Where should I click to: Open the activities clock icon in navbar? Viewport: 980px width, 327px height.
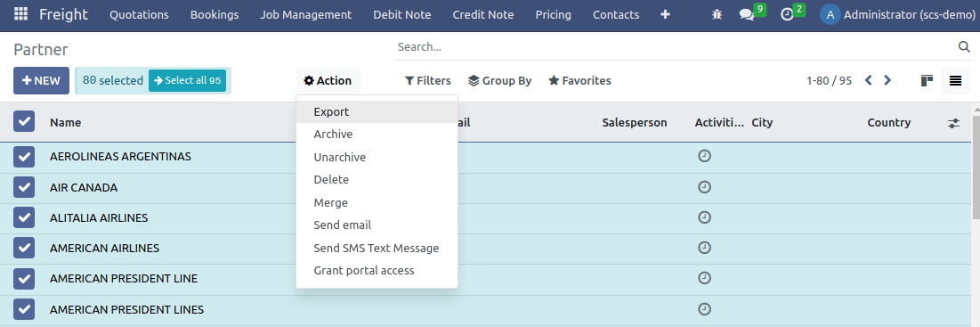coord(787,14)
